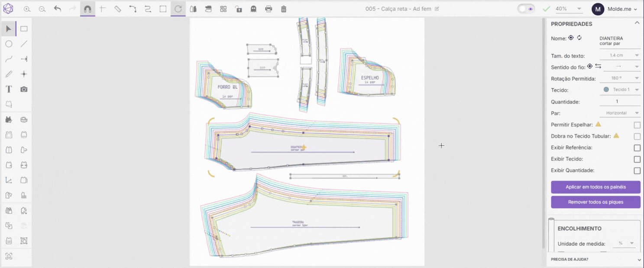Viewport: 644px width, 268px height.
Task: Choose the rectangle drawing tool
Action: click(x=24, y=29)
